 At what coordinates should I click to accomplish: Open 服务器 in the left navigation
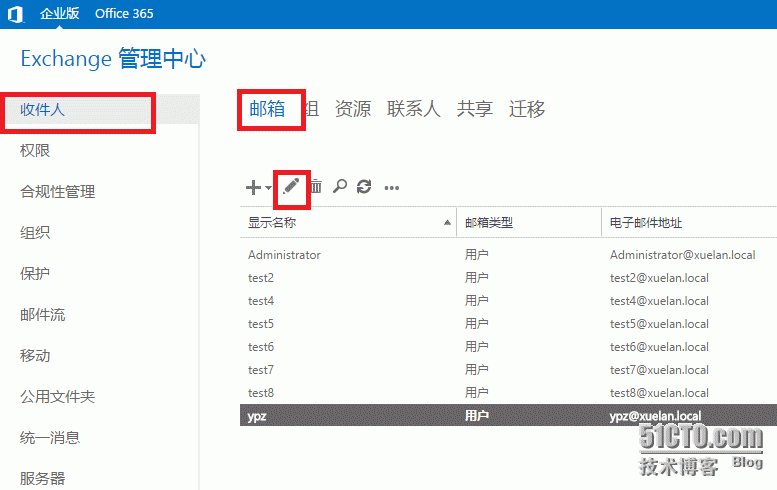[43, 479]
